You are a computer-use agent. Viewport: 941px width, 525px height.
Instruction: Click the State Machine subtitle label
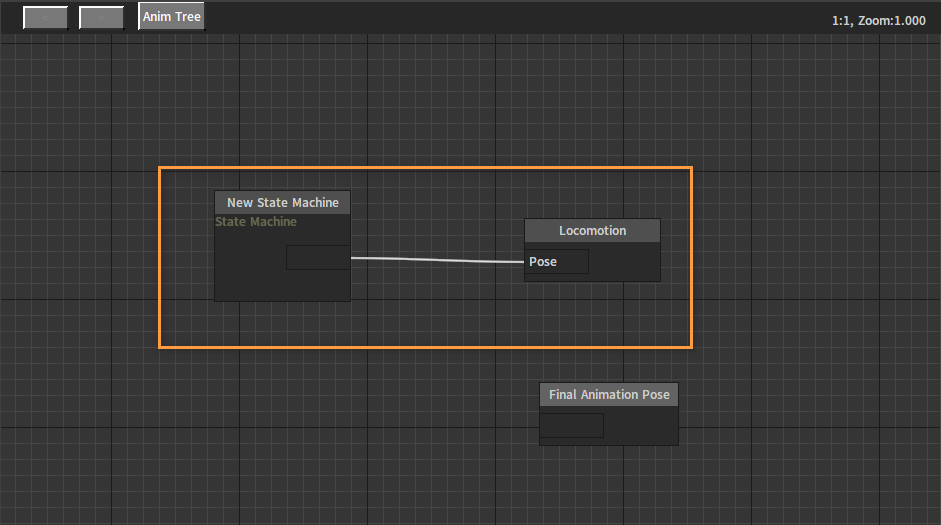256,222
